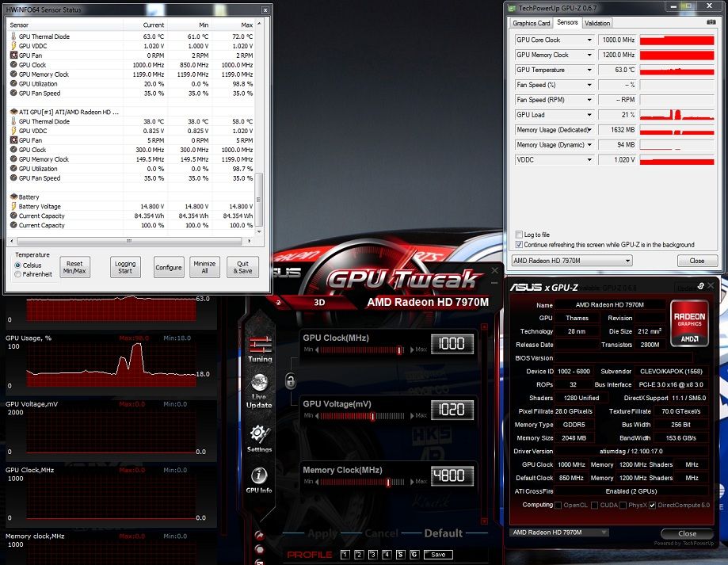Image resolution: width=728 pixels, height=565 pixels.
Task: Open GPU Temperature sensor dropdown
Action: pos(589,70)
